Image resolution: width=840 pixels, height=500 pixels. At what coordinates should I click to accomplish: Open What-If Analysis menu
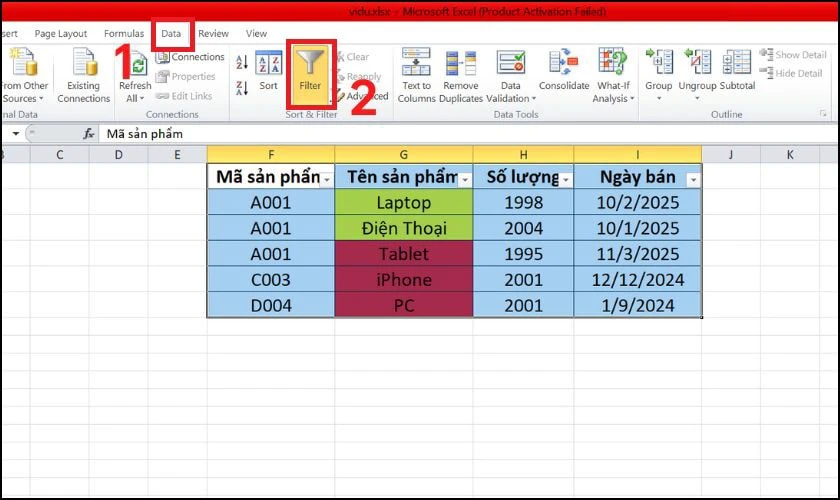tap(613, 76)
